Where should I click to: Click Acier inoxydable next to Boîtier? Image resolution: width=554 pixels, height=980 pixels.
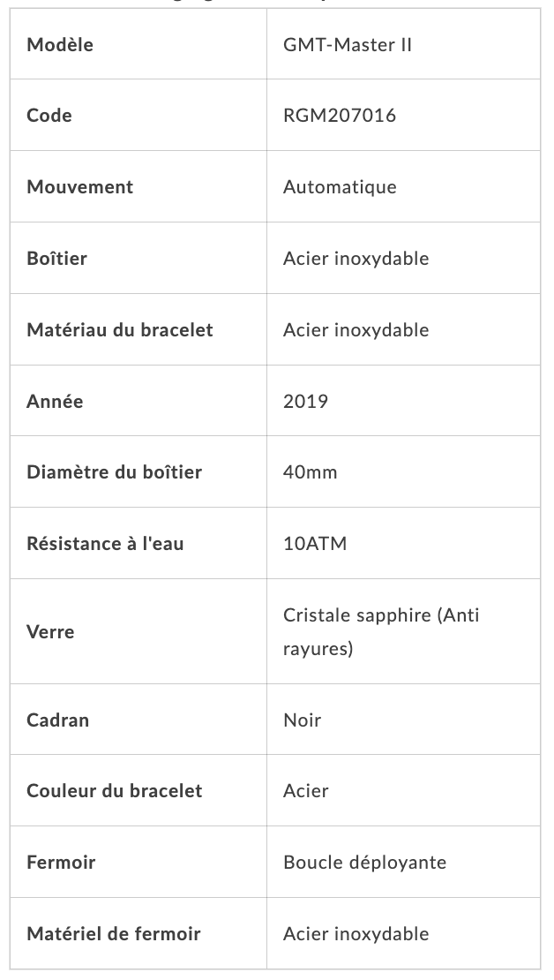pyautogui.click(x=356, y=258)
